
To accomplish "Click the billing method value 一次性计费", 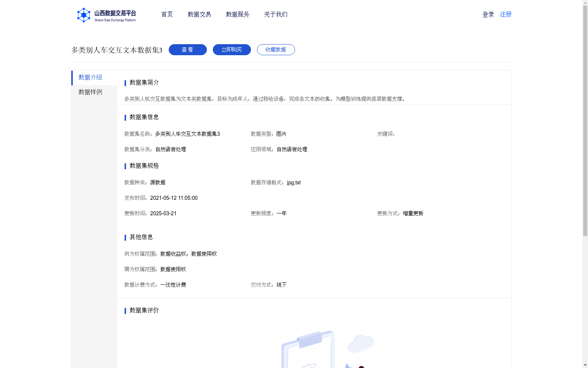I will (x=173, y=285).
